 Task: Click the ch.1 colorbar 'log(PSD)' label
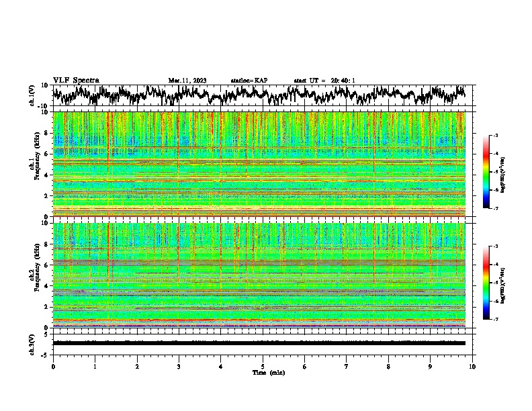click(x=503, y=175)
